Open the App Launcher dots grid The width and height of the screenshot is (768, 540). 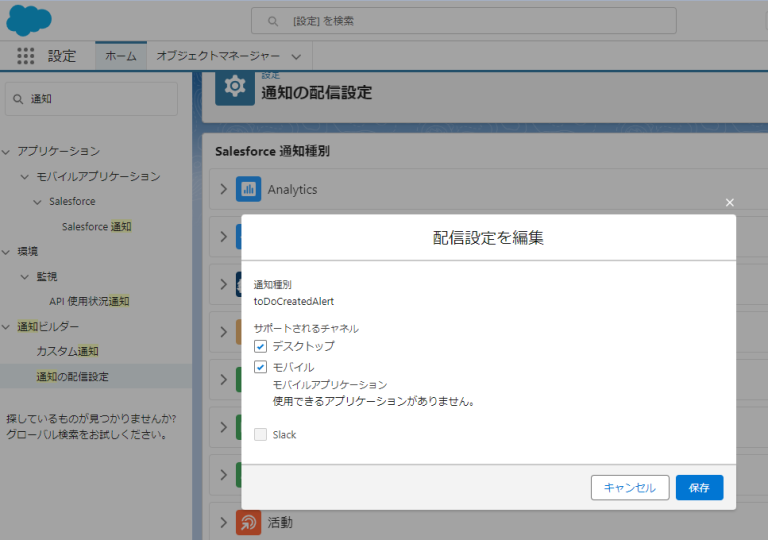click(25, 56)
